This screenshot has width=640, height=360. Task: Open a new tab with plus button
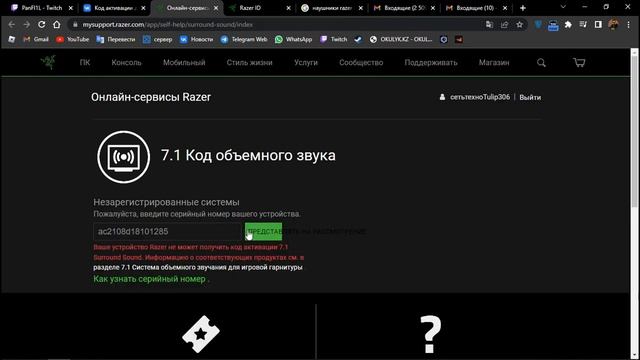click(523, 8)
